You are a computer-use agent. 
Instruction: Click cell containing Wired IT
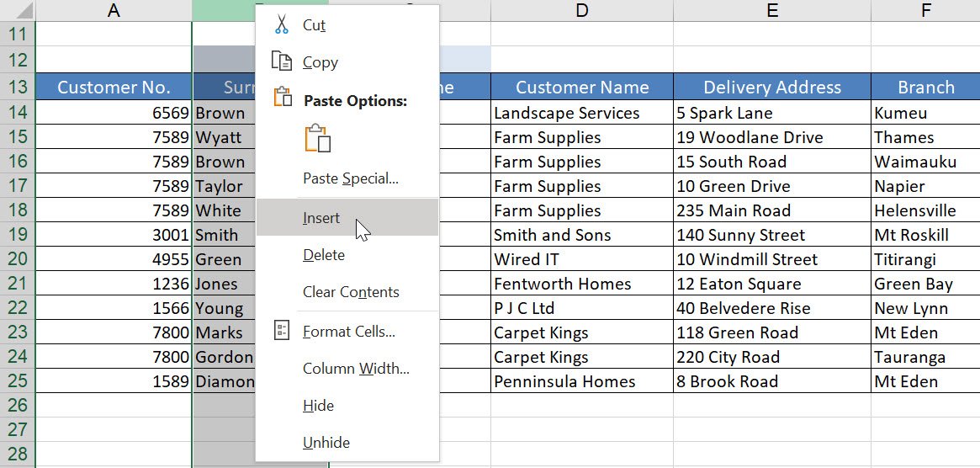tap(582, 259)
